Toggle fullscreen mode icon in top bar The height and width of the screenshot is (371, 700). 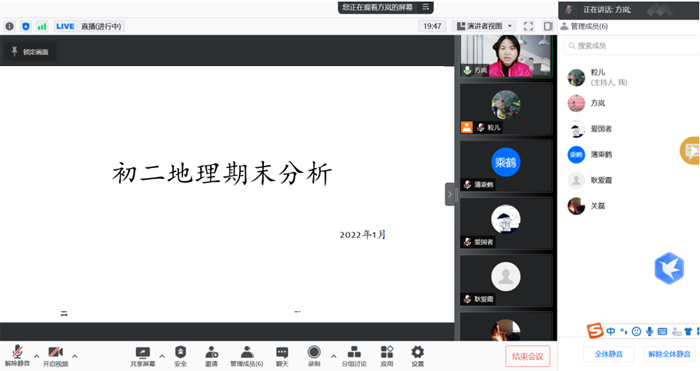(529, 26)
